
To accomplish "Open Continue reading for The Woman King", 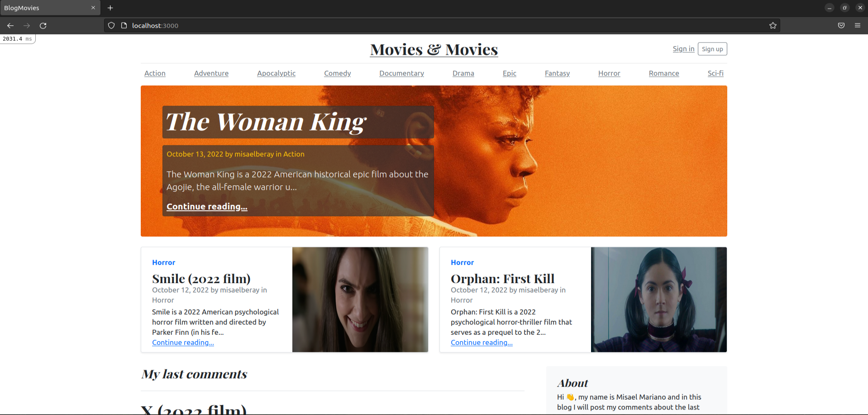I will tap(207, 206).
